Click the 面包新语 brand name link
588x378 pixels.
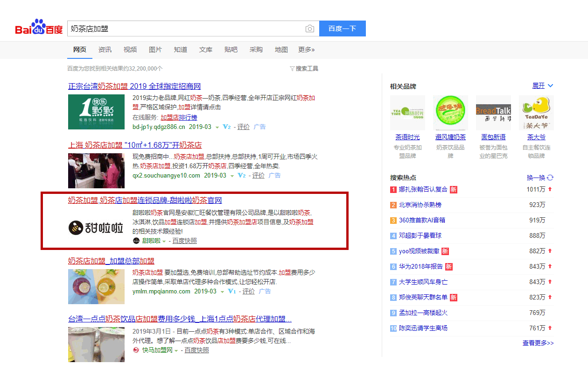point(493,137)
